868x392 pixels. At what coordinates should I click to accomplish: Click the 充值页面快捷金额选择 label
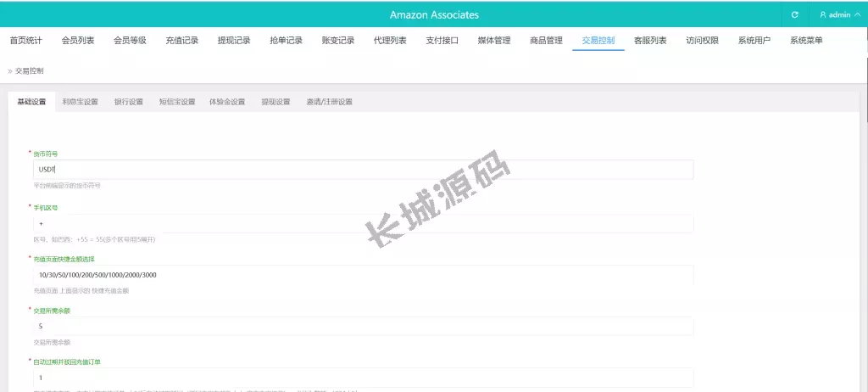tap(64, 259)
